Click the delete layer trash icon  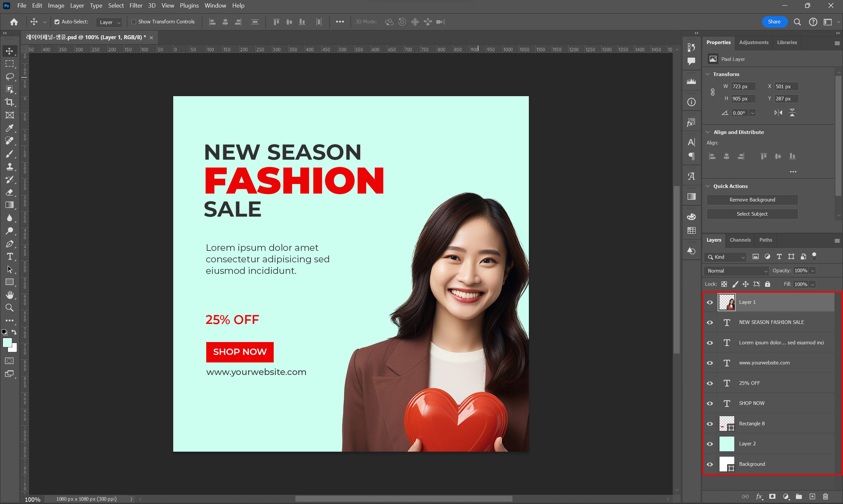coord(825,496)
